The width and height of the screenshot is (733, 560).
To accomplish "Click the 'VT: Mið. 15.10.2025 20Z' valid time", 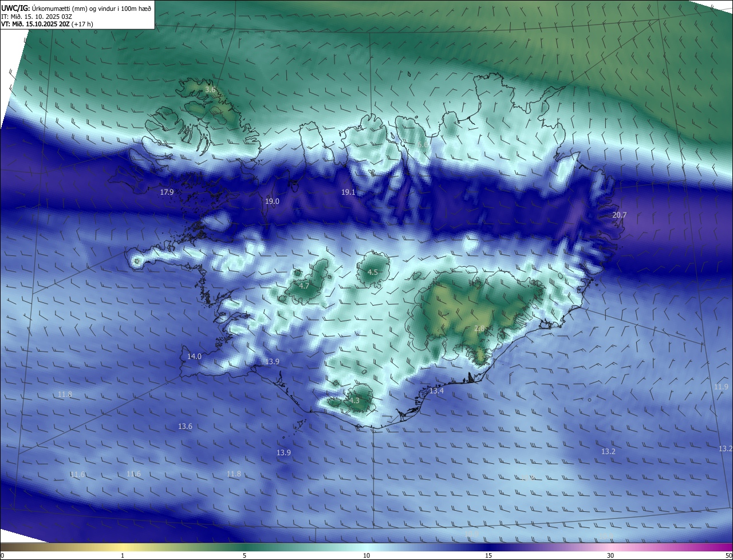I will [36, 24].
